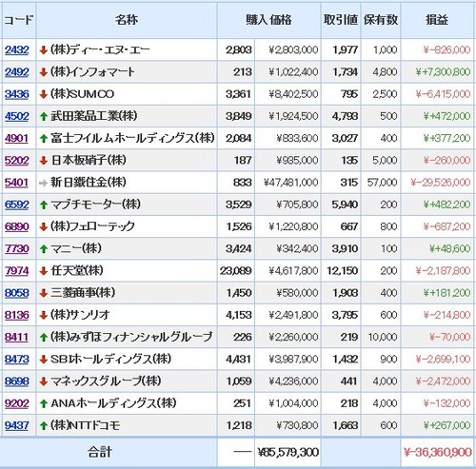Image resolution: width=476 pixels, height=469 pixels.
Task: Click the total loss ¥-36,360,900
Action: coord(438,452)
